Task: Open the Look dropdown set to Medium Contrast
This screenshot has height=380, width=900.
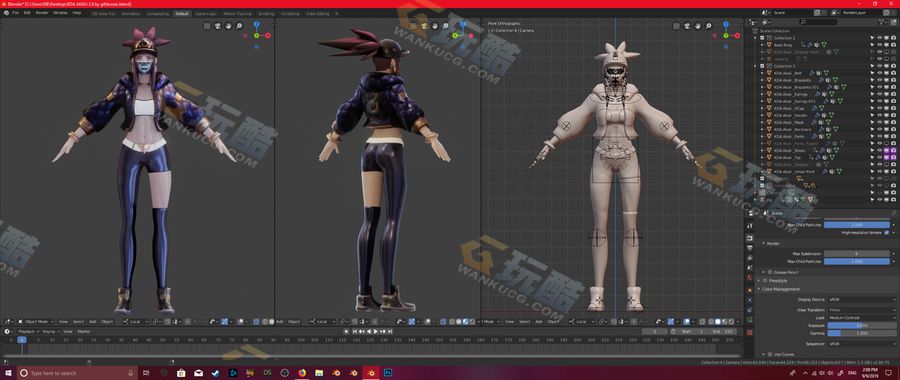Action: [x=862, y=317]
